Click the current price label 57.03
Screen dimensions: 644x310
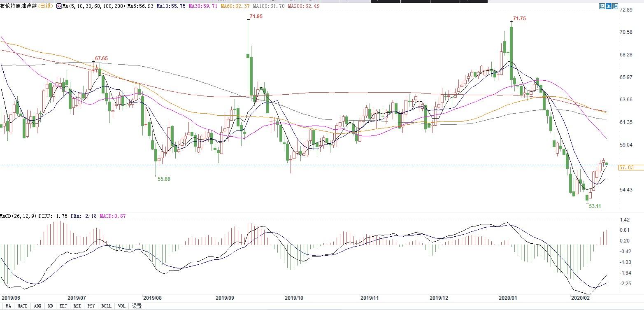[x=626, y=168]
